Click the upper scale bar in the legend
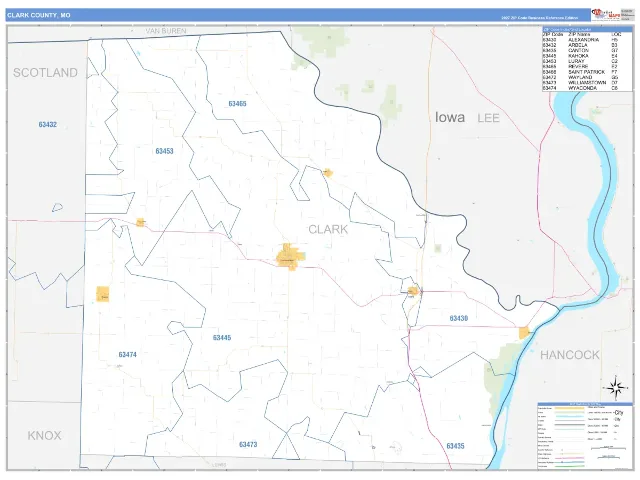The height and width of the screenshot is (480, 640). 608,448
